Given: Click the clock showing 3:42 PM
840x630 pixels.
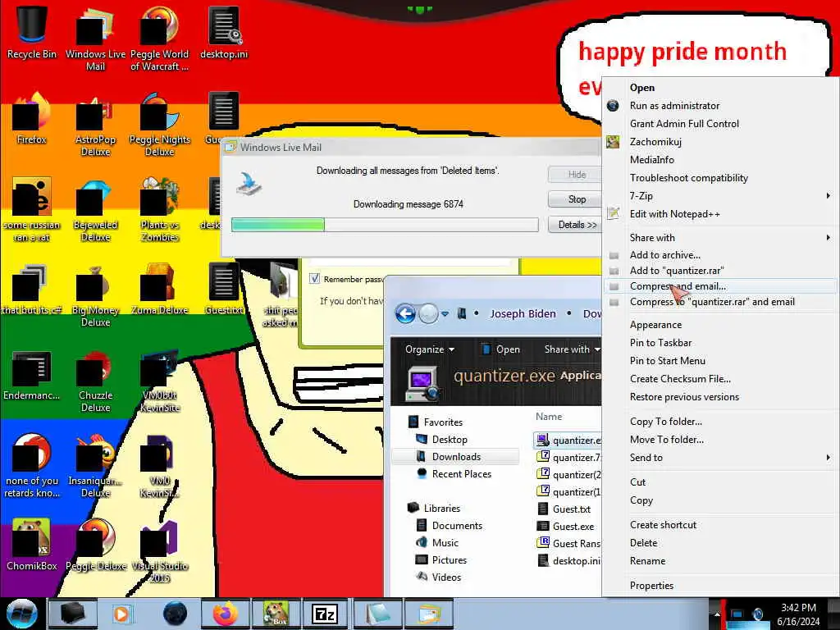Looking at the screenshot, I should tap(798, 608).
